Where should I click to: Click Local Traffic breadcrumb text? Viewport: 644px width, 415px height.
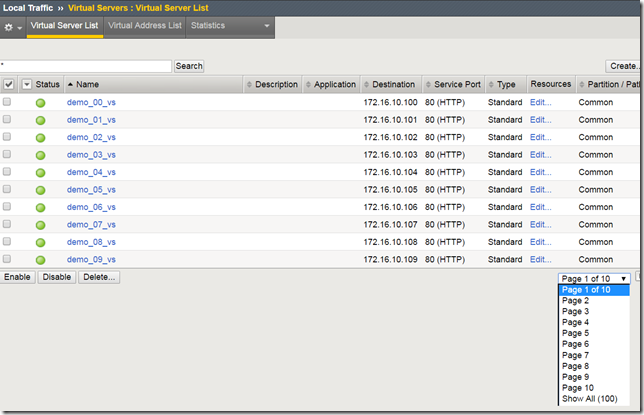(28, 8)
